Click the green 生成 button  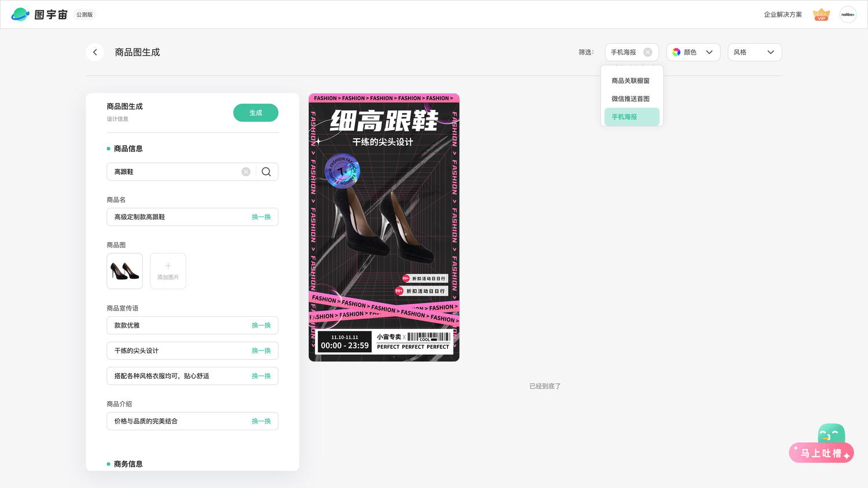pos(256,113)
